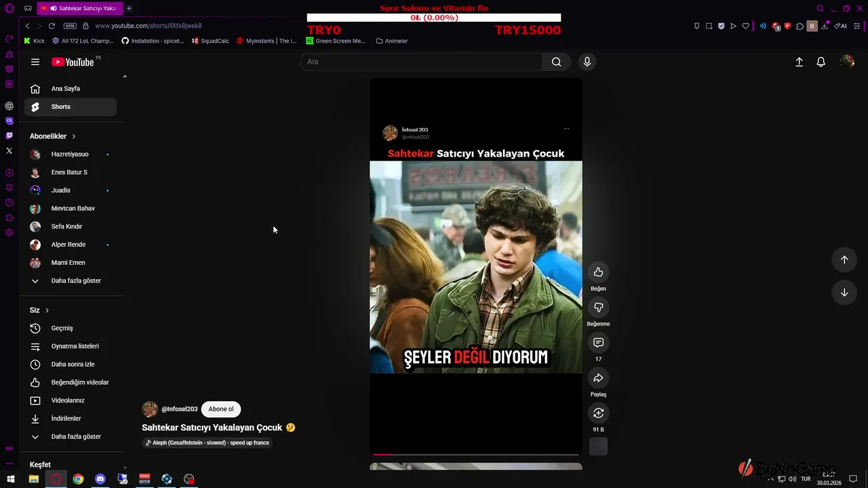The height and width of the screenshot is (488, 868).
Task: Click the search magnifier button
Action: pos(556,62)
